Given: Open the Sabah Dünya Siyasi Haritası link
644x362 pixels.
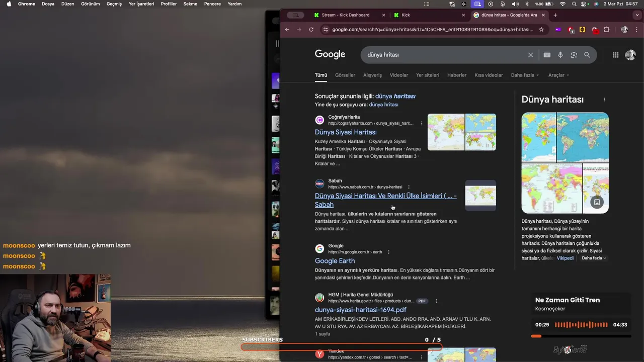Looking at the screenshot, I should coord(386,200).
